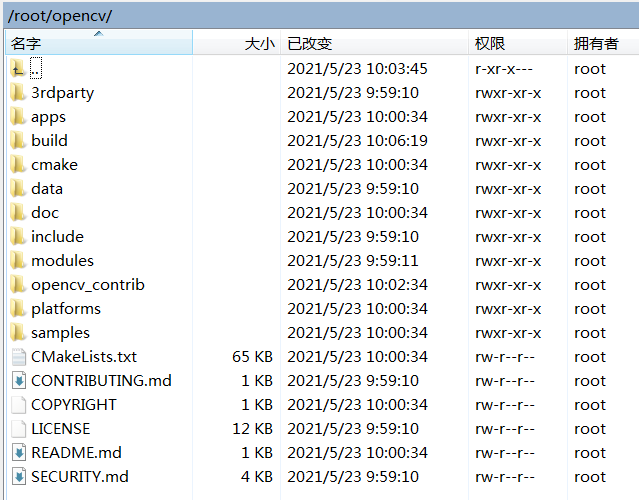This screenshot has height=500, width=639.
Task: Select the modules folder name
Action: click(x=62, y=261)
